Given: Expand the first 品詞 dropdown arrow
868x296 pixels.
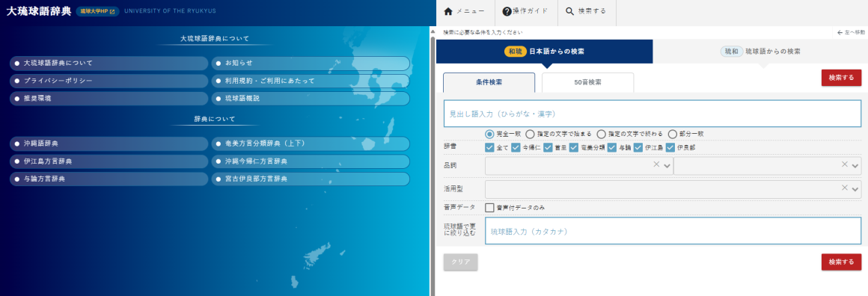Looking at the screenshot, I should 667,166.
